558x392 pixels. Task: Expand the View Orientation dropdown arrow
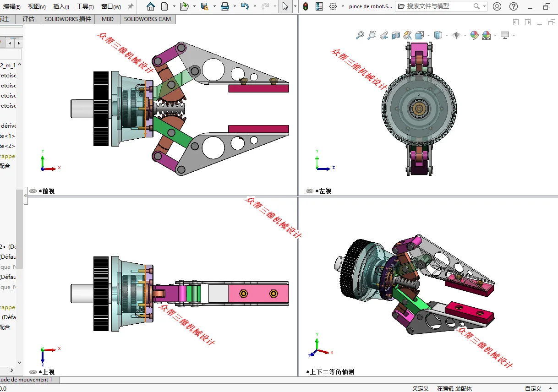pos(428,35)
